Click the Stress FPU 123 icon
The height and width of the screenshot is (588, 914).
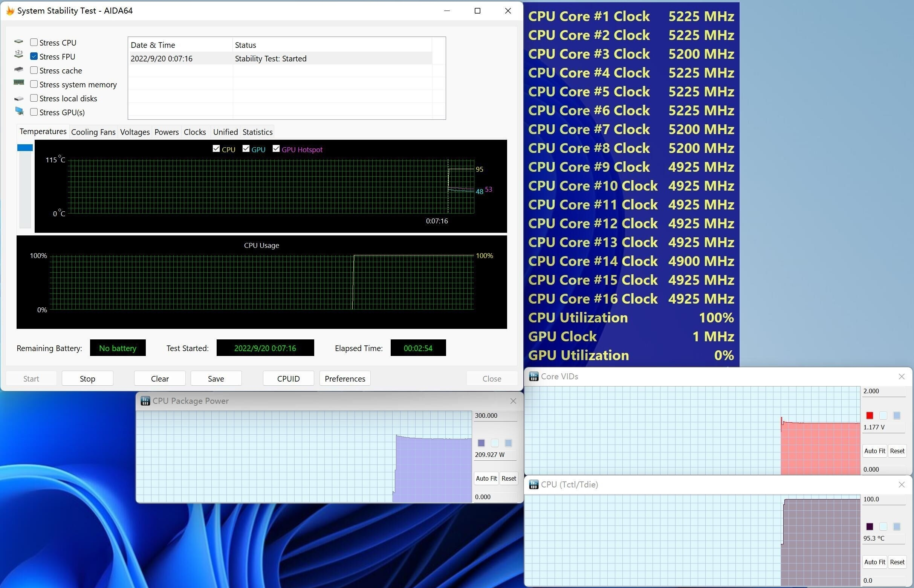tap(19, 55)
